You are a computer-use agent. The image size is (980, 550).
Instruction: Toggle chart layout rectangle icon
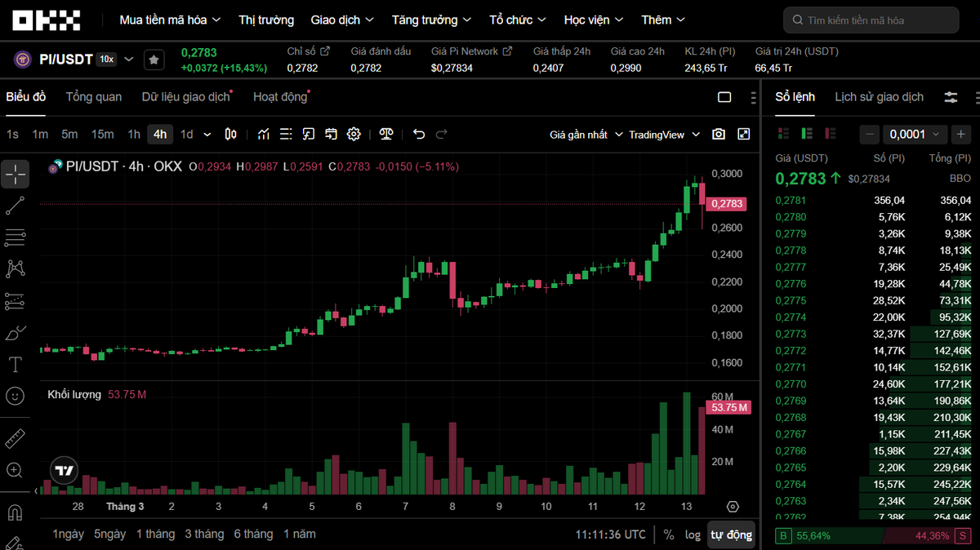click(x=724, y=97)
